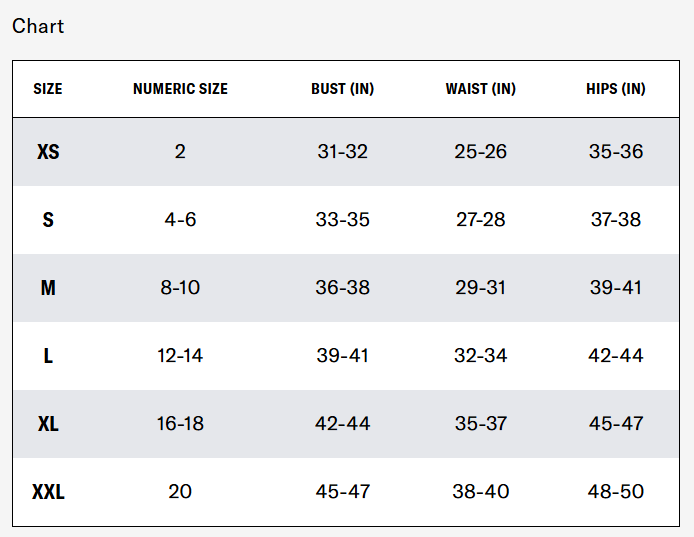Viewport: 694px width, 537px height.
Task: Select the 36-38 bust measurement cell
Action: pyautogui.click(x=342, y=288)
